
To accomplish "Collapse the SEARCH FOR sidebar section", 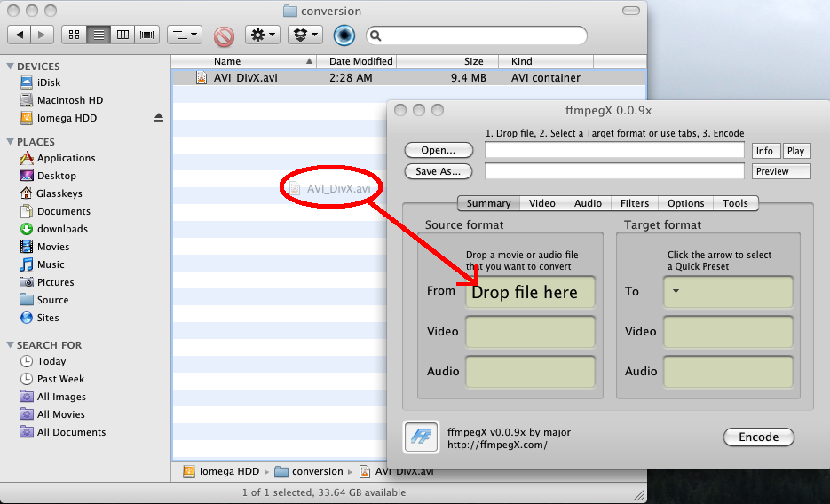I will 10,345.
